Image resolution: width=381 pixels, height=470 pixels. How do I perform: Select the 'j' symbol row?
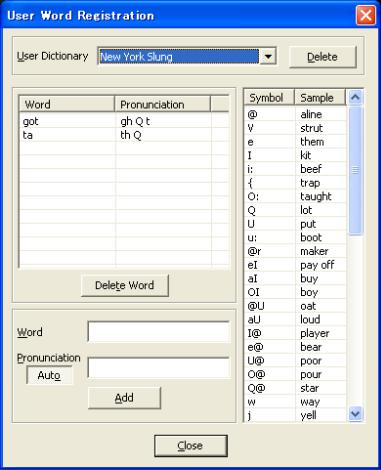(x=295, y=415)
